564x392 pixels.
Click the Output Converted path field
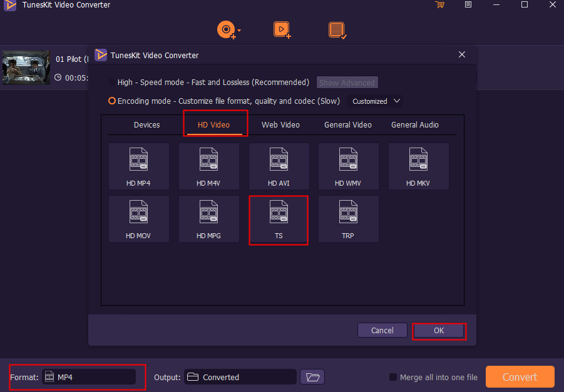[x=240, y=377]
